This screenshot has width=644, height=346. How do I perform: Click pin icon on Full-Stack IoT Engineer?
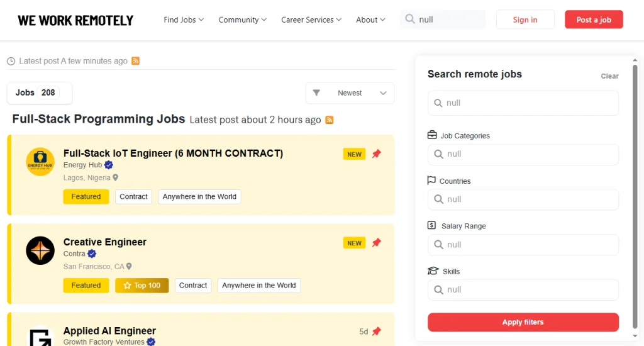pyautogui.click(x=377, y=153)
